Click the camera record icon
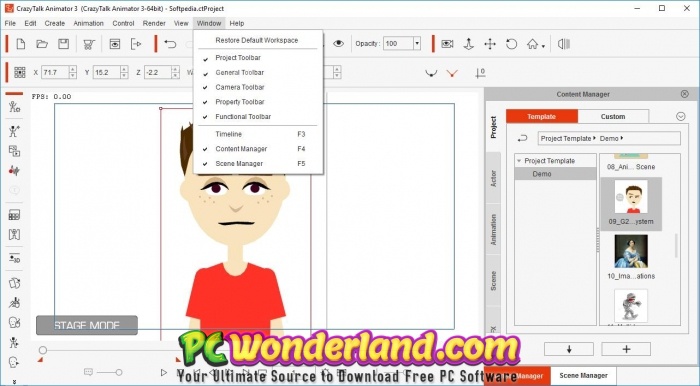The width and height of the screenshot is (700, 386). [x=447, y=44]
